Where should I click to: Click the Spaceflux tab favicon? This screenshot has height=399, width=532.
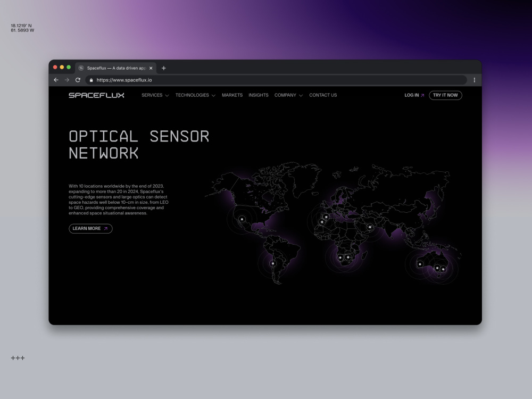tap(81, 68)
